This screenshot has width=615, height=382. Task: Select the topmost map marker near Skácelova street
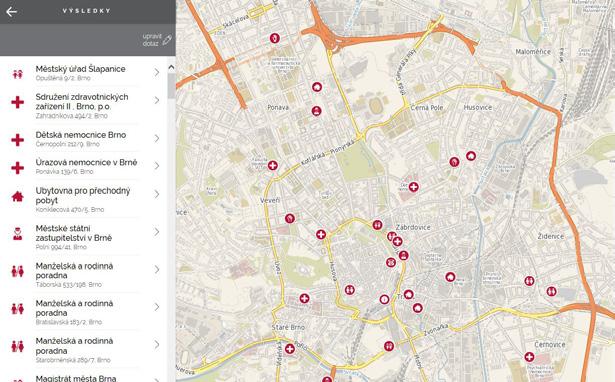click(x=275, y=38)
